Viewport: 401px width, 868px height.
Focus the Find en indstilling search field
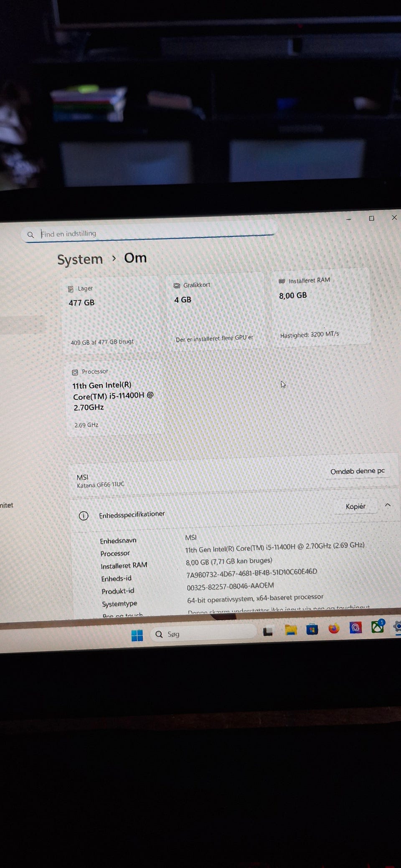[150, 232]
